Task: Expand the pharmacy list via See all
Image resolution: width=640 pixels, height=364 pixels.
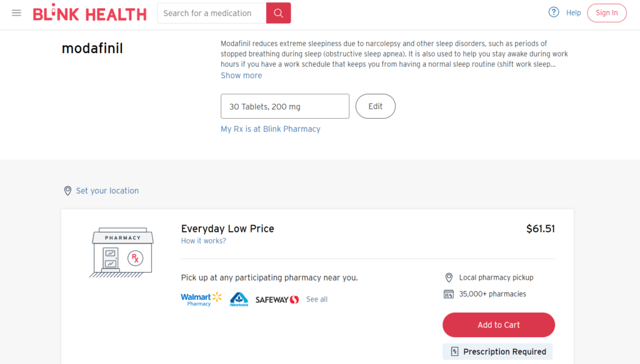Action: [x=316, y=299]
